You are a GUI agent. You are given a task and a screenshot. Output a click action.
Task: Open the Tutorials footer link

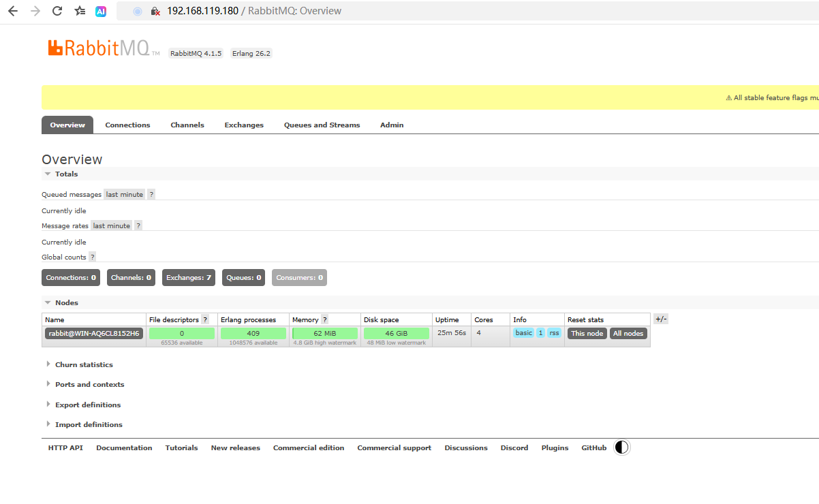pos(181,448)
